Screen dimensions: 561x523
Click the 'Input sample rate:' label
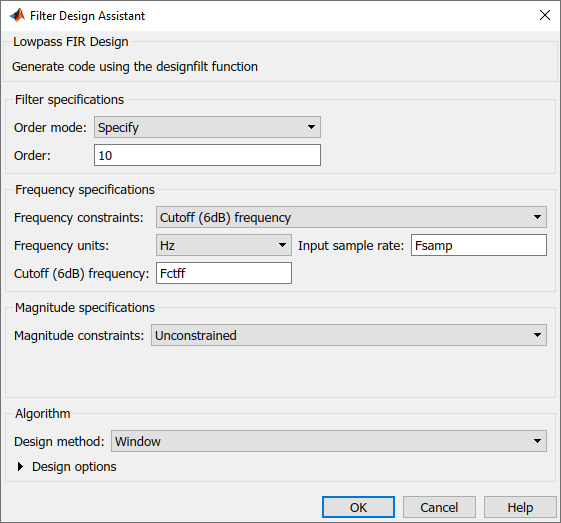(x=351, y=246)
